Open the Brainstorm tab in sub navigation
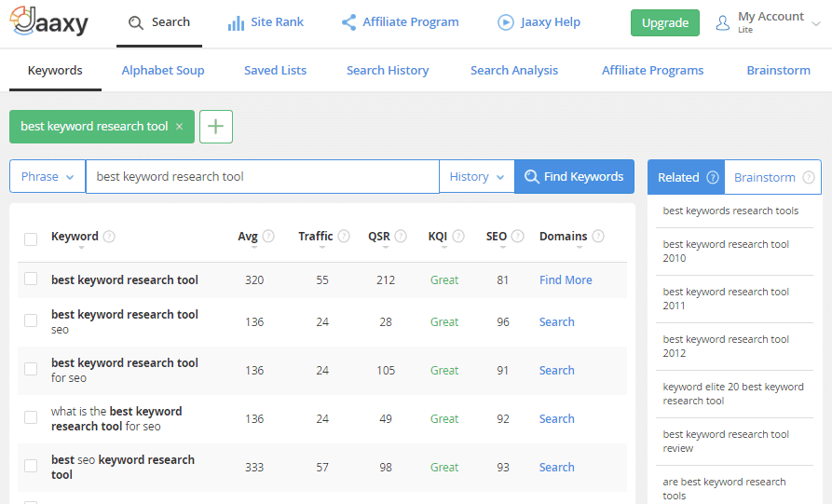The image size is (832, 504). (778, 71)
